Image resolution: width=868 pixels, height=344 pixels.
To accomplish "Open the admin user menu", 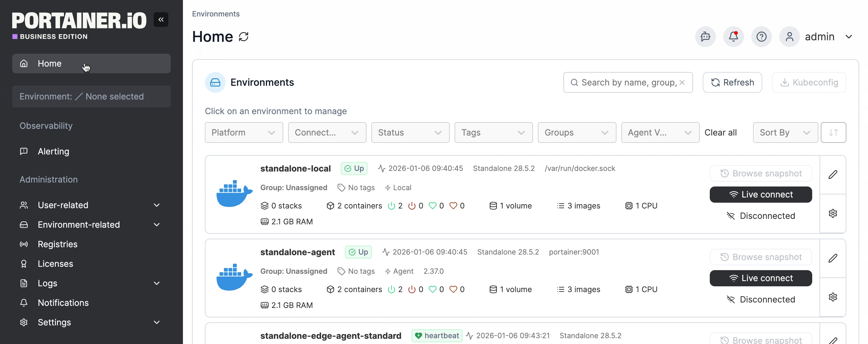I will (x=819, y=36).
